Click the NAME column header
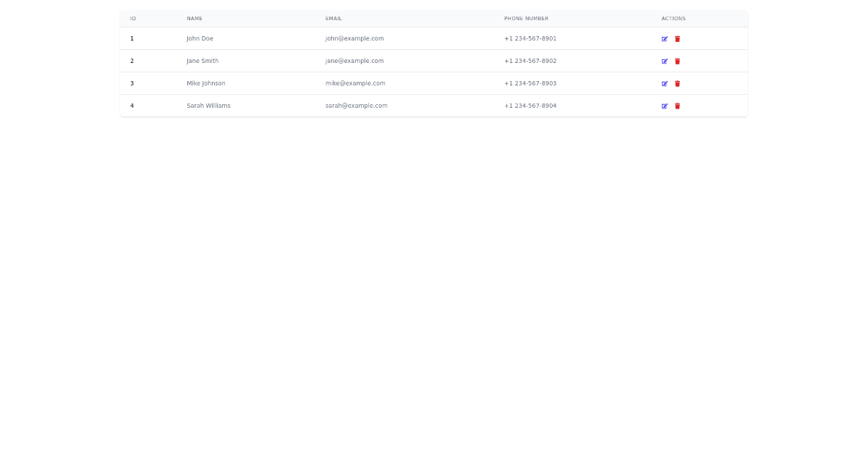 click(x=194, y=18)
